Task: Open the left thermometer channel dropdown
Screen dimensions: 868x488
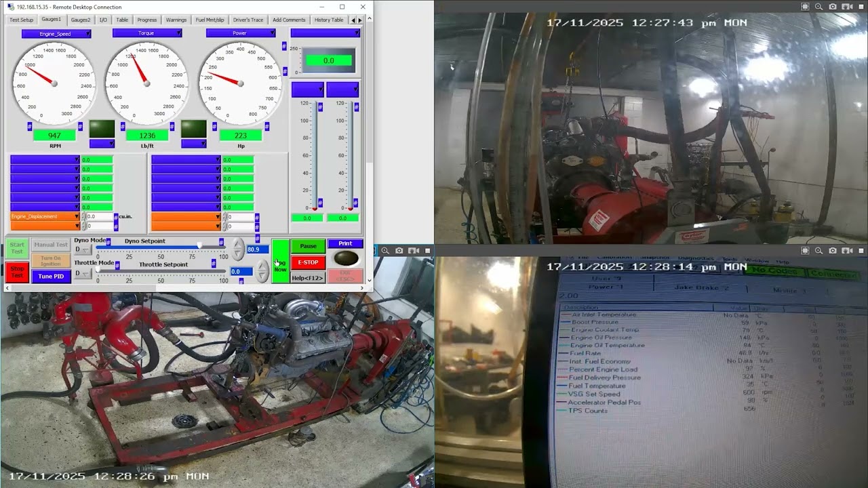Action: [307, 90]
